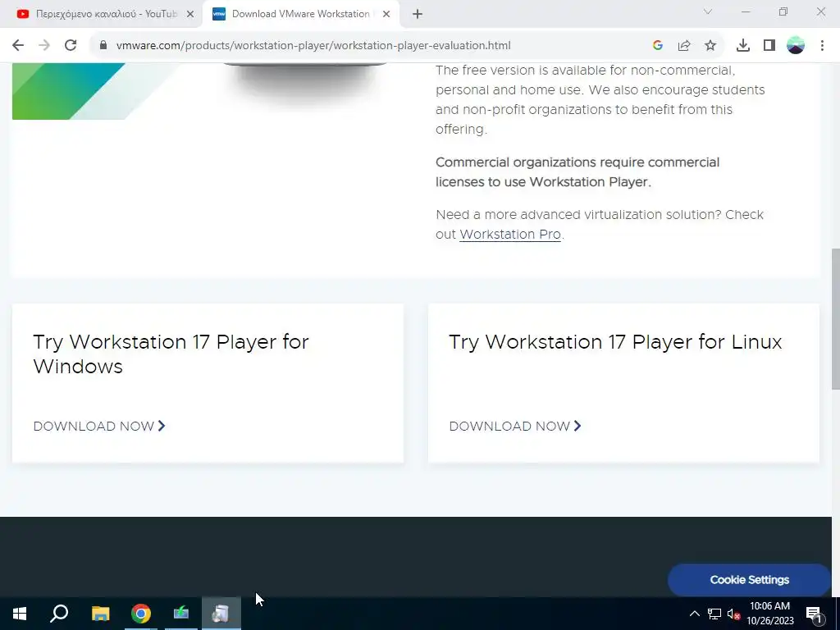The image size is (840, 630).
Task: Click the padlock site info icon
Action: (x=103, y=46)
